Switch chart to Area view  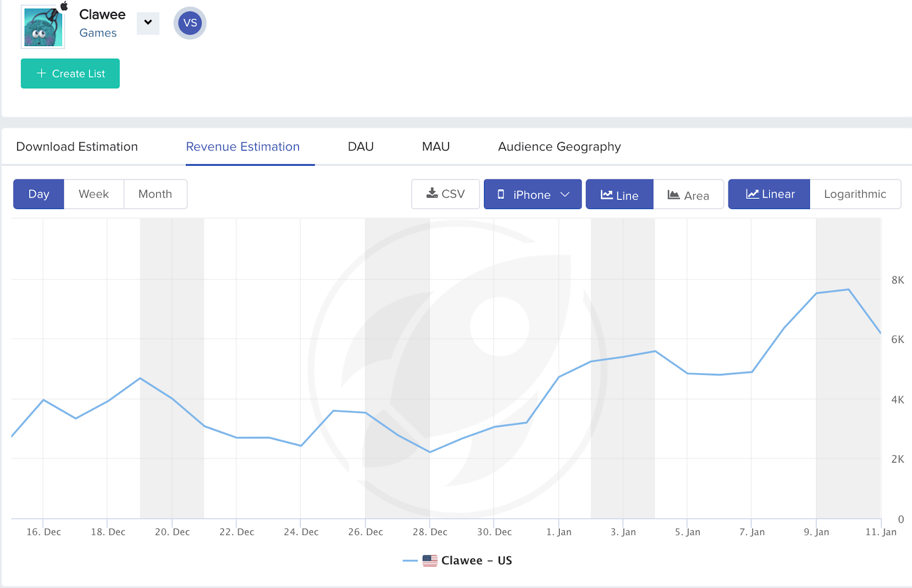coord(689,194)
